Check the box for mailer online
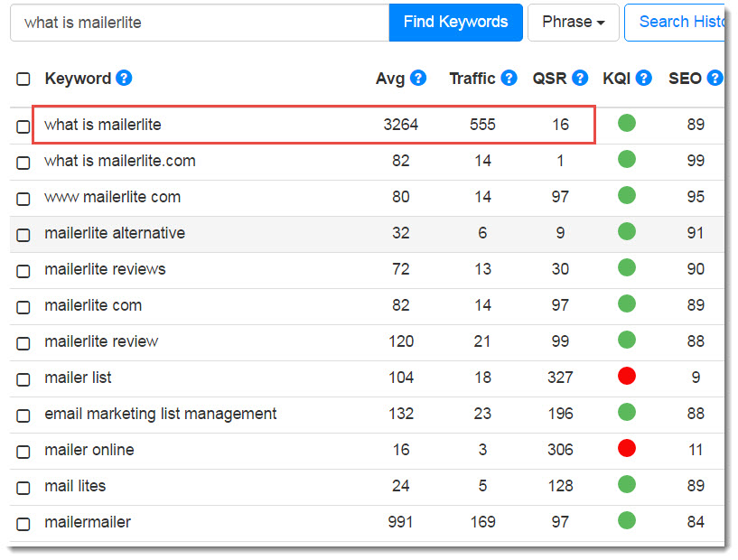Image resolution: width=738 pixels, height=560 pixels. point(23,452)
